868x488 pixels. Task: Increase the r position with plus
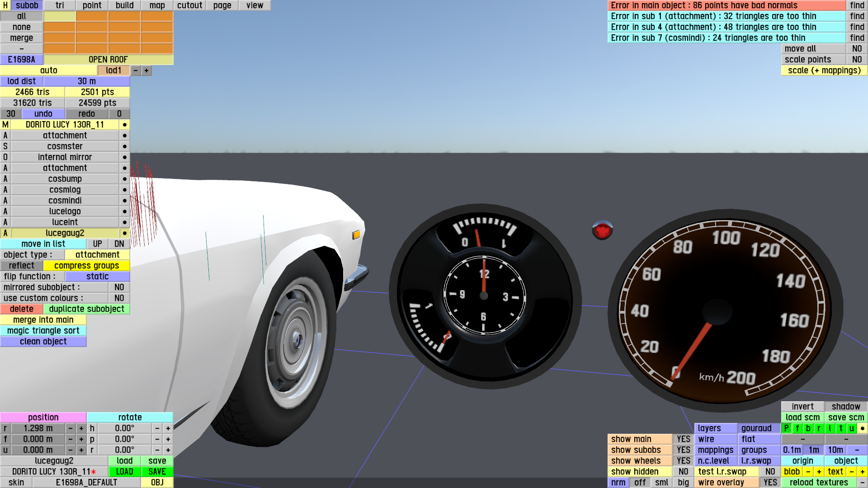(x=81, y=428)
